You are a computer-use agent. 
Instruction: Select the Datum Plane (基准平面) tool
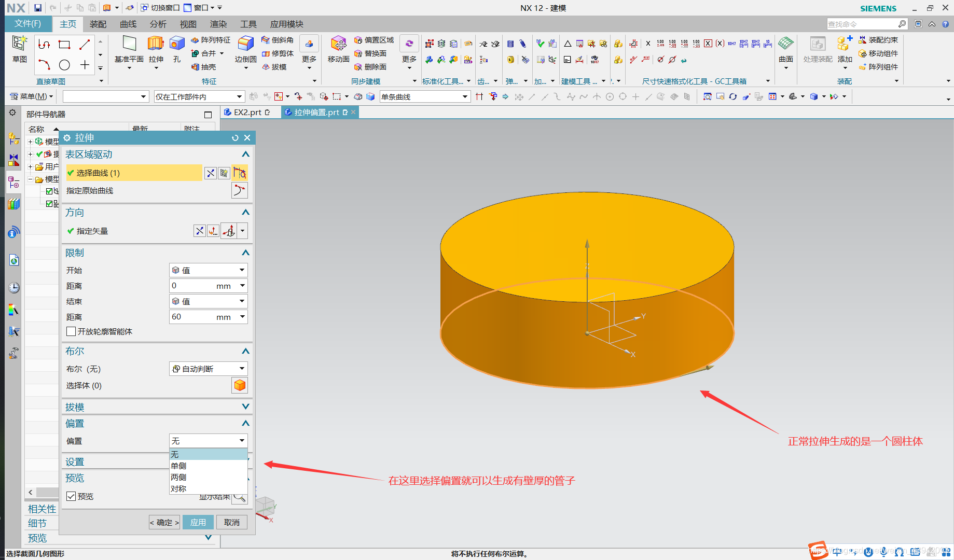click(x=129, y=50)
